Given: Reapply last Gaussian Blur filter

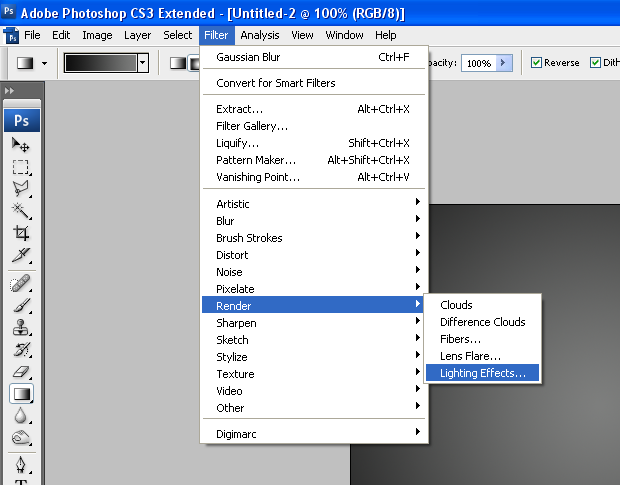Looking at the screenshot, I should pos(313,57).
